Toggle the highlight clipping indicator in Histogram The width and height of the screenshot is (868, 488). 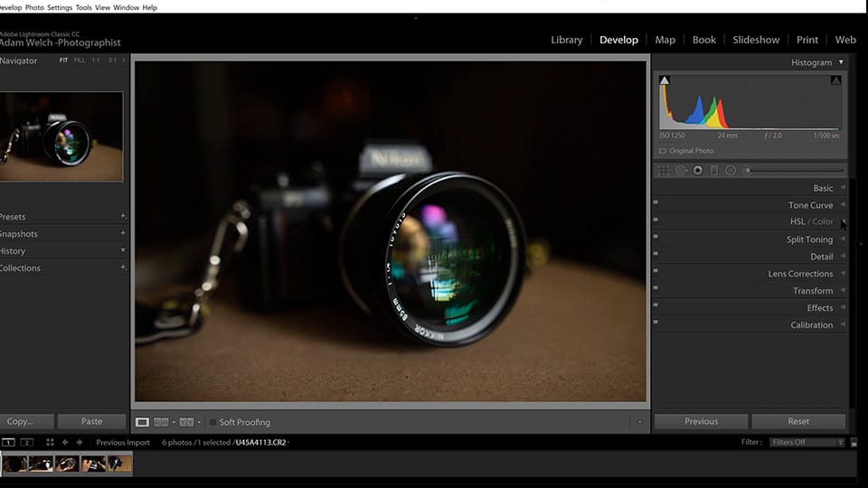pyautogui.click(x=835, y=80)
